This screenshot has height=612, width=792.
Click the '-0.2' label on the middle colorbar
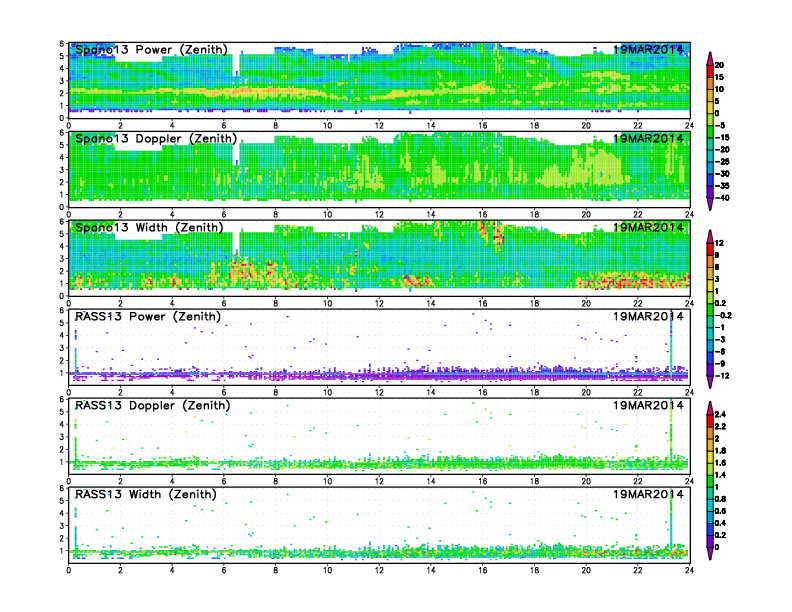pyautogui.click(x=723, y=316)
